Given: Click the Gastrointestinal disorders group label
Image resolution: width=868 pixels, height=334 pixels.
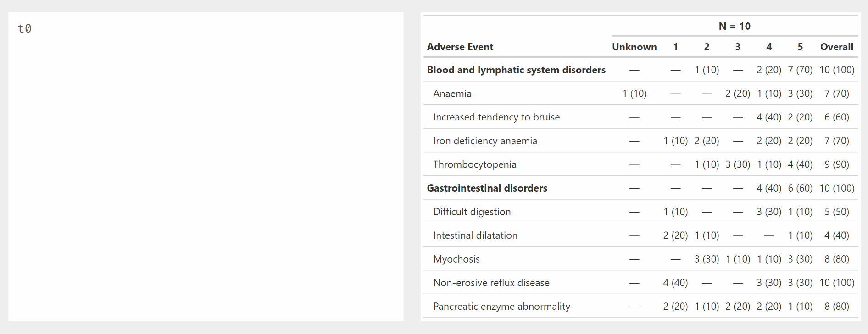Looking at the screenshot, I should click(487, 188).
